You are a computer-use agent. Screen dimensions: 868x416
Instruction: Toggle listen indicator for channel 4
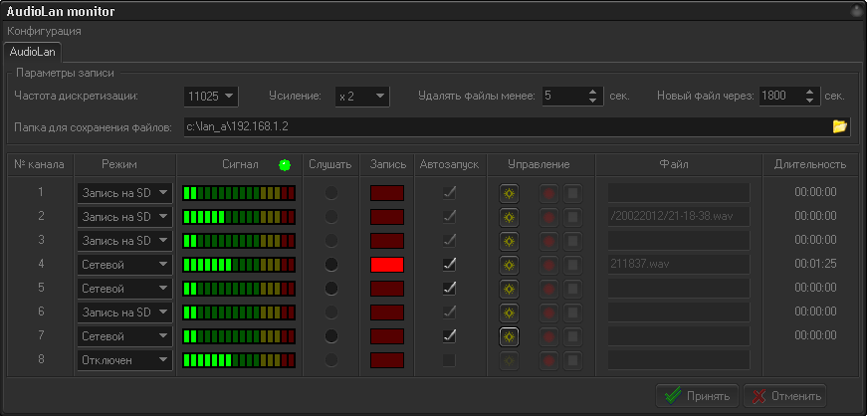pyautogui.click(x=331, y=265)
